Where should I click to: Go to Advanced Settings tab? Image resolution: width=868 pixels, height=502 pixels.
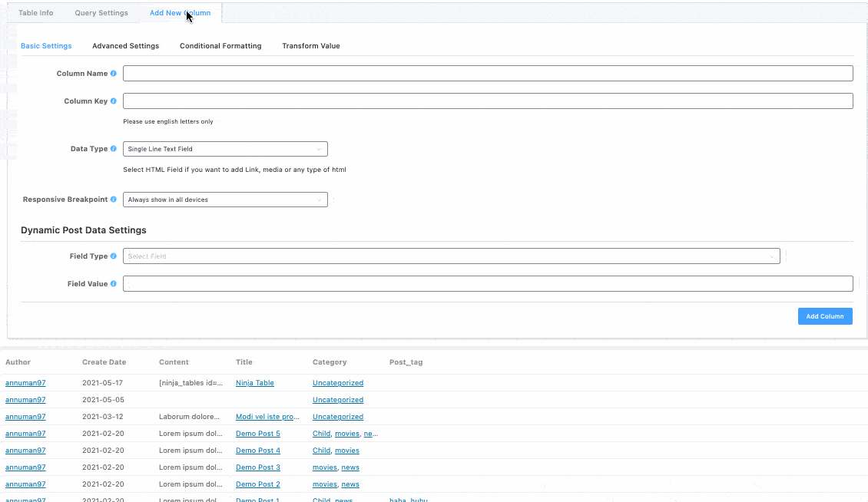125,46
